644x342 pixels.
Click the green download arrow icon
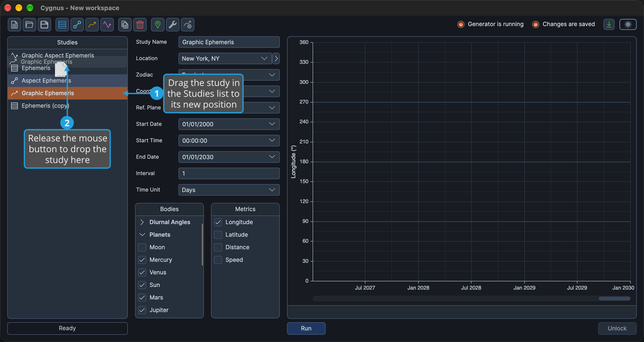[609, 25]
